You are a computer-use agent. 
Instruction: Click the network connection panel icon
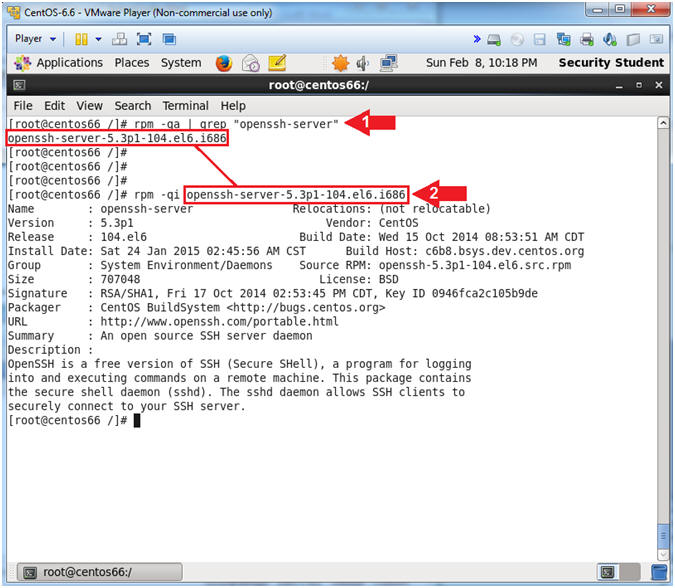pyautogui.click(x=388, y=63)
